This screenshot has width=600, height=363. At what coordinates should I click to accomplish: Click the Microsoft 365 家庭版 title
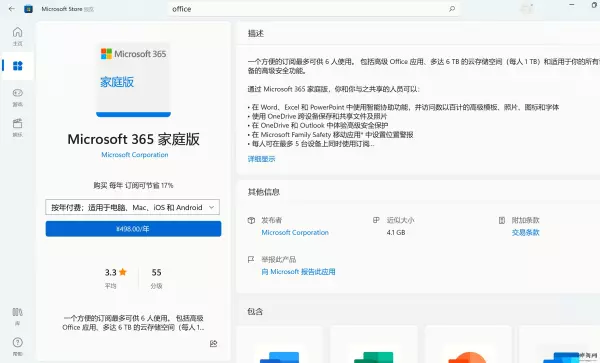(x=134, y=139)
